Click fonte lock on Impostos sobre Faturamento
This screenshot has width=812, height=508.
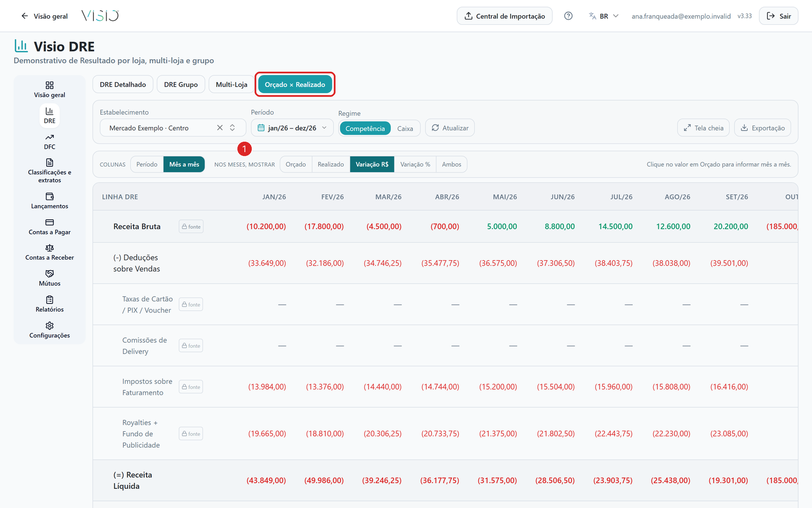191,387
